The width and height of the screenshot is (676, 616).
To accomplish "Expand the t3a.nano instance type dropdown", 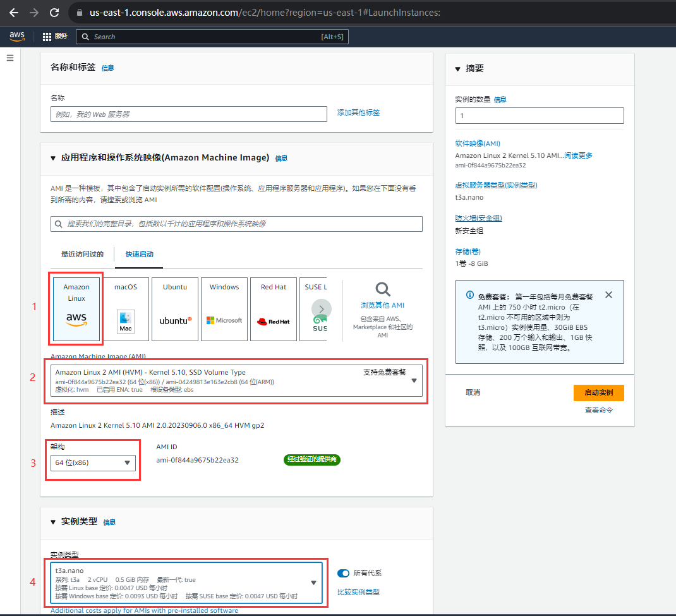I will (x=186, y=583).
